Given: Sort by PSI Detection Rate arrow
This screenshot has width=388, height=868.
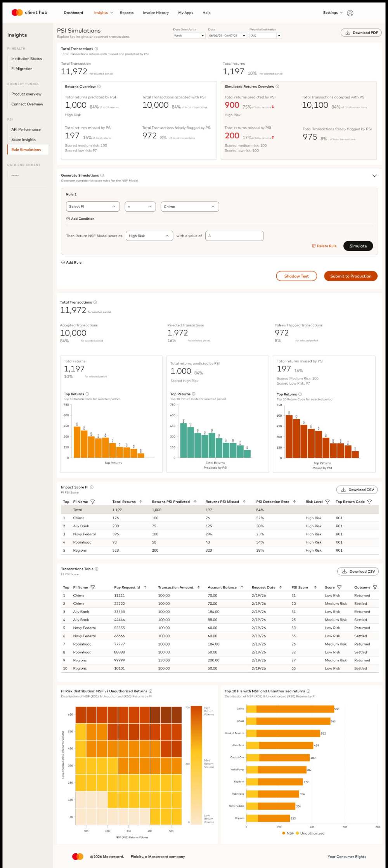Looking at the screenshot, I should pyautogui.click(x=294, y=502).
